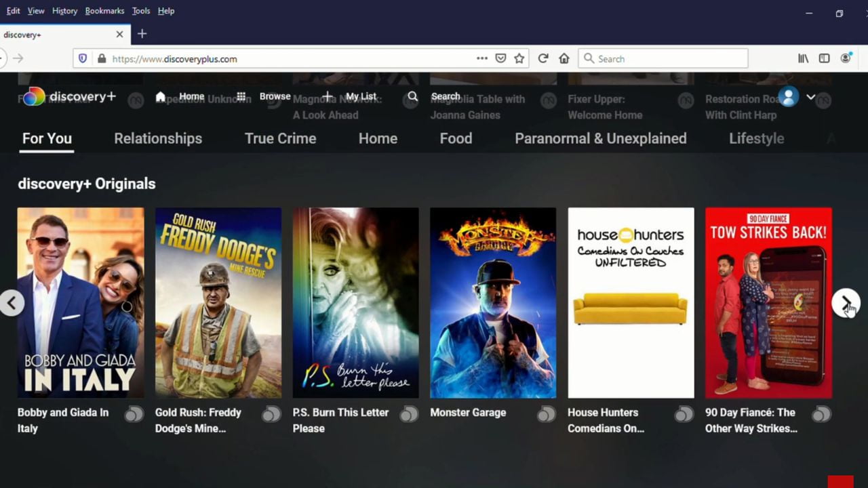Open the Paranormal & Unexplained tab
The width and height of the screenshot is (868, 488).
pos(601,138)
